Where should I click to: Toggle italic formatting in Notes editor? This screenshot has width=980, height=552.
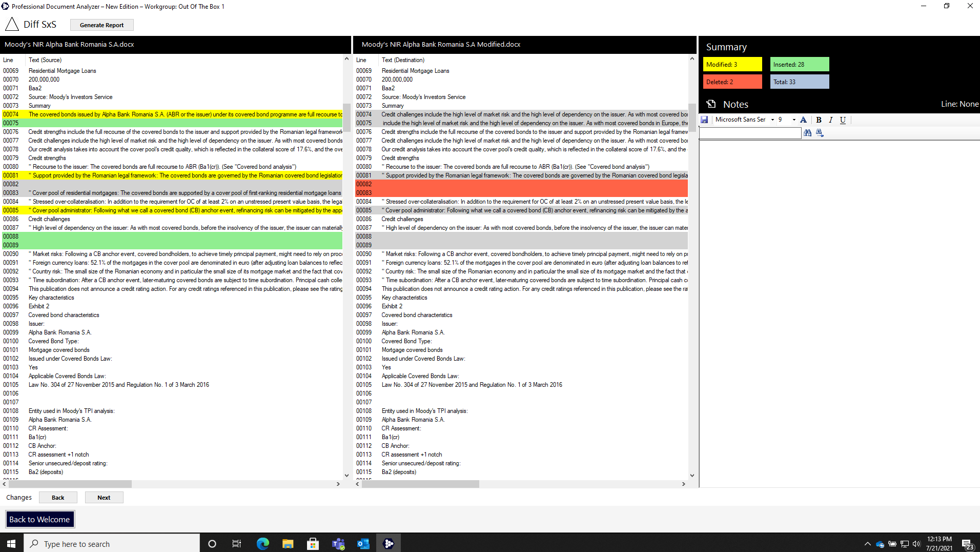pyautogui.click(x=830, y=120)
